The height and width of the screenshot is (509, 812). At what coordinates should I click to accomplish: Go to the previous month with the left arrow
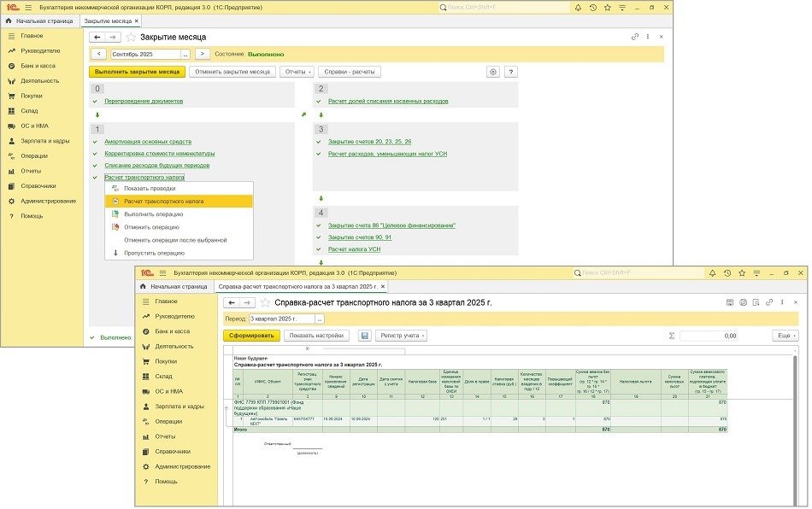click(98, 54)
